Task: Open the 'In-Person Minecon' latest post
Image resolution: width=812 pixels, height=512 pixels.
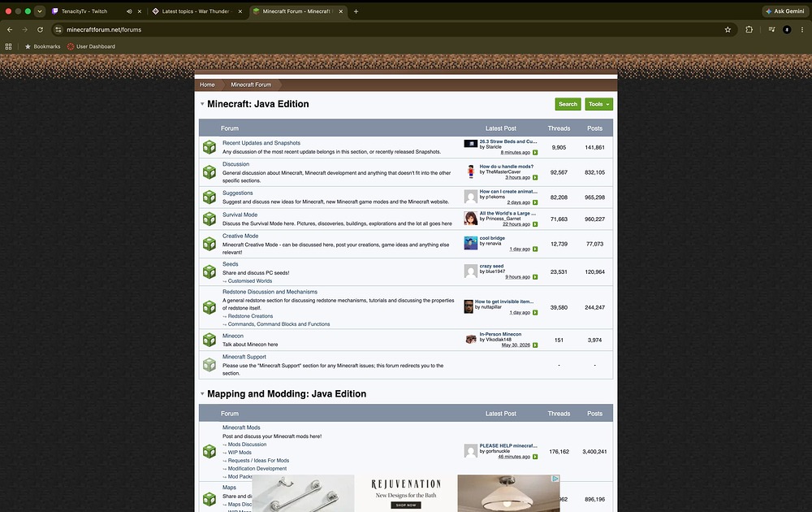Action: point(500,334)
